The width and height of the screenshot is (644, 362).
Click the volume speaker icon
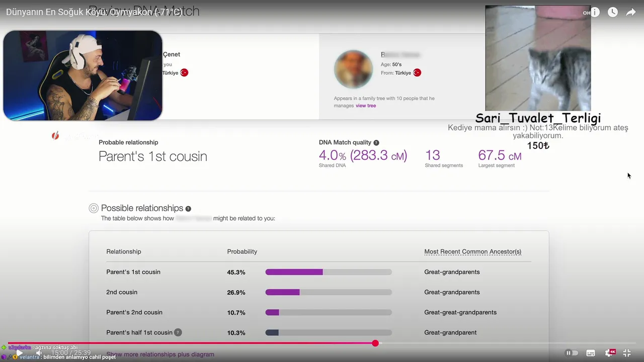pos(39,353)
